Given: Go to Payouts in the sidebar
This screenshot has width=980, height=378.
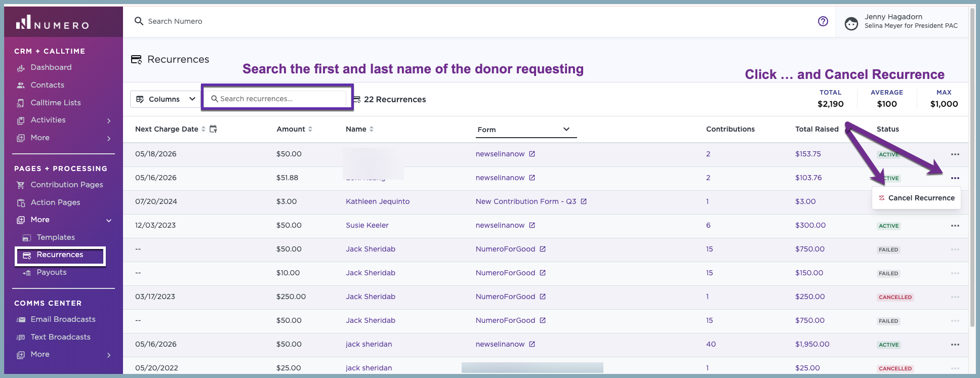Looking at the screenshot, I should 51,272.
